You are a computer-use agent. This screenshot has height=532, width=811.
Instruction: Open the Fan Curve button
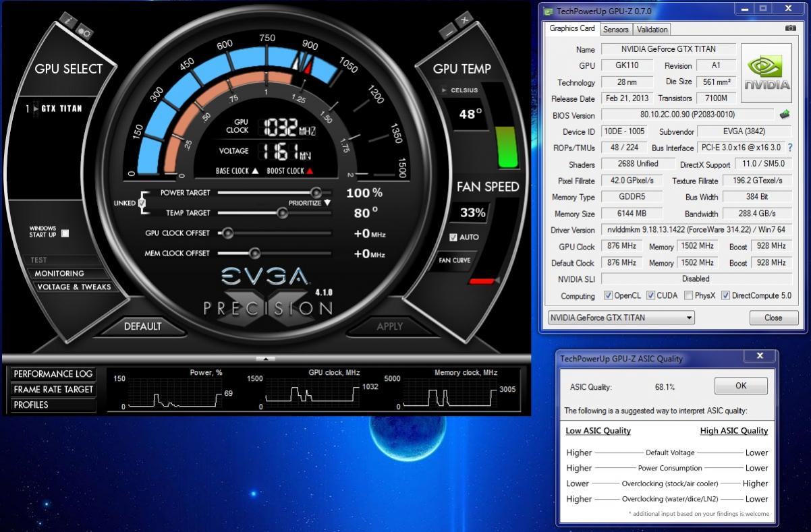pos(455,260)
